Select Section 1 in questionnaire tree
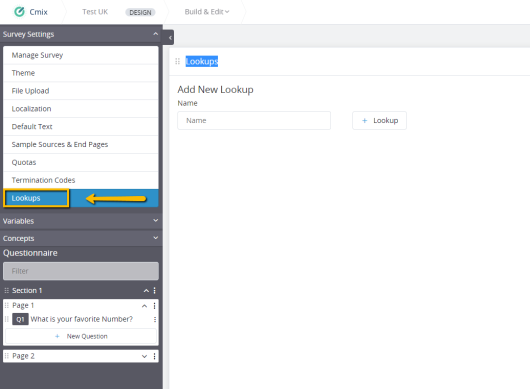Viewport: 530px width, 389px height. [x=27, y=291]
